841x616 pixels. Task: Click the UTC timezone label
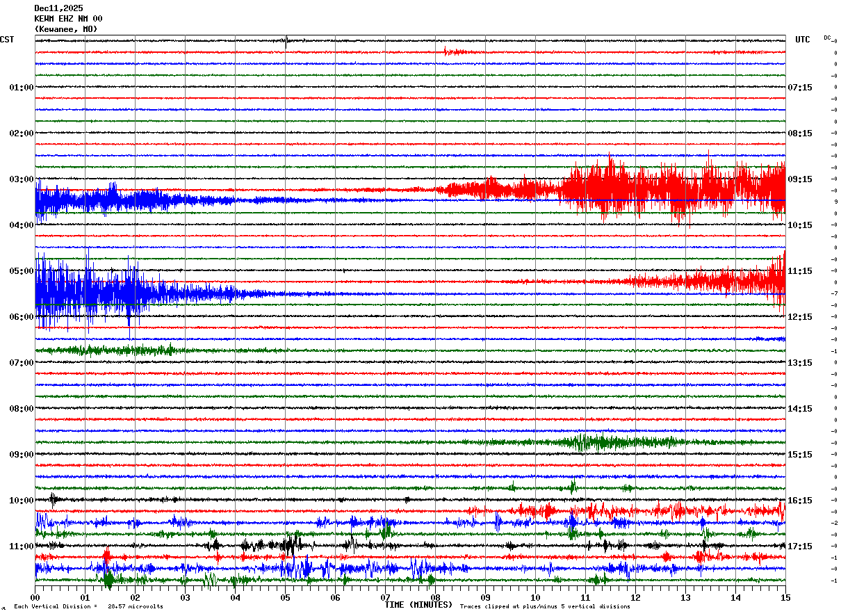click(803, 40)
